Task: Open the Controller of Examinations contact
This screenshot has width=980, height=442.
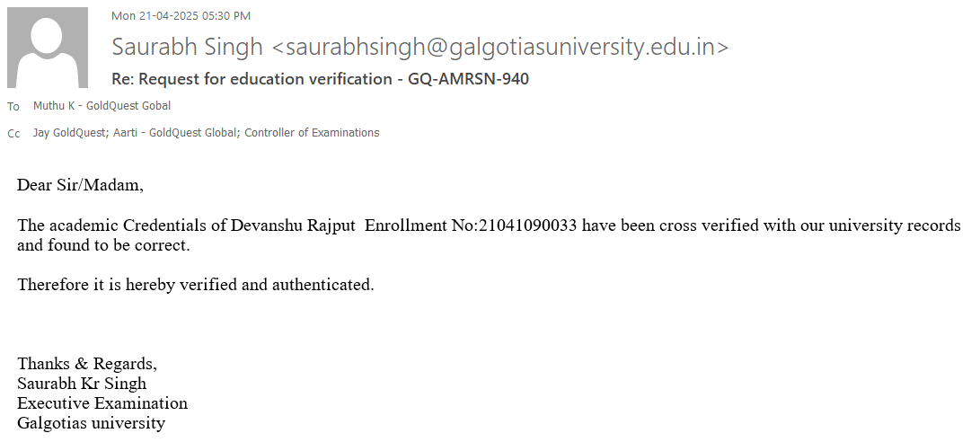Action: 312,133
